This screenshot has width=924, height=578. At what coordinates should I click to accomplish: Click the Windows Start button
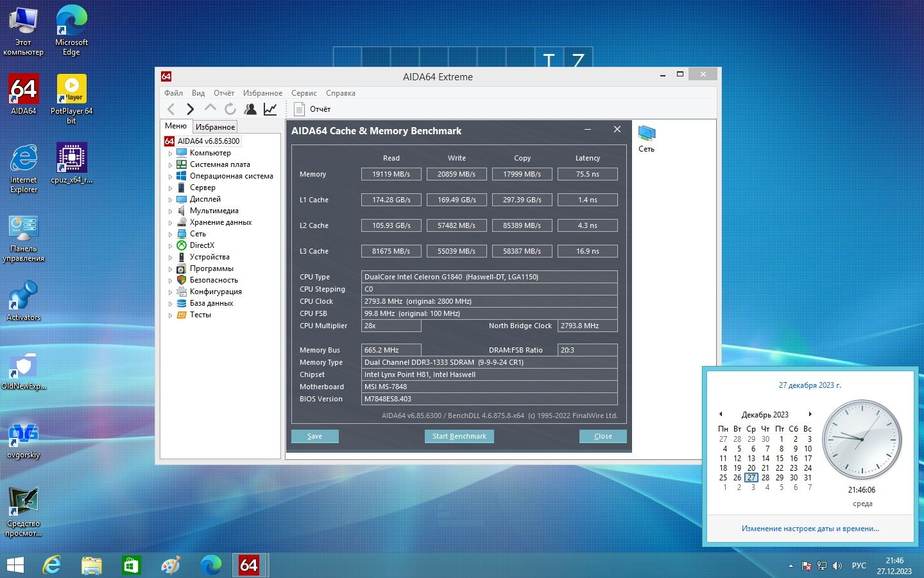click(15, 565)
